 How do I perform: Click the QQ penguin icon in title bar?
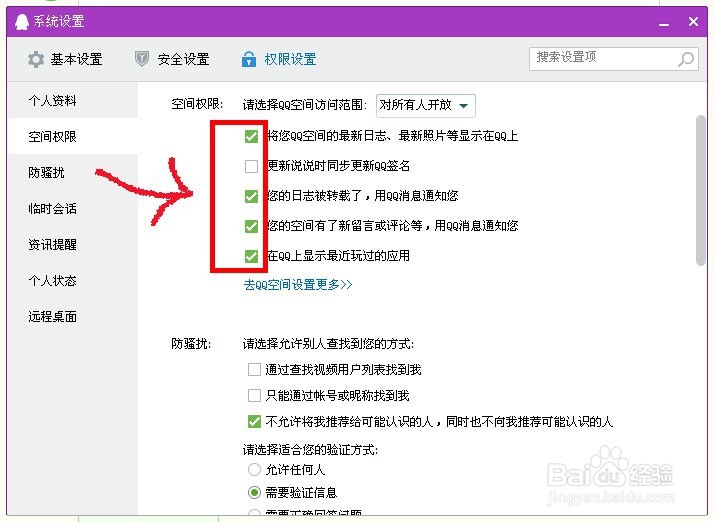point(21,21)
